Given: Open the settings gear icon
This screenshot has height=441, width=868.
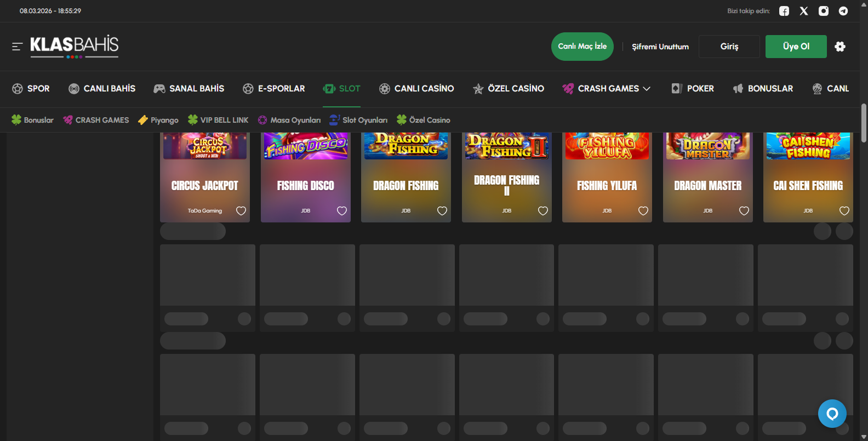Looking at the screenshot, I should (x=840, y=47).
